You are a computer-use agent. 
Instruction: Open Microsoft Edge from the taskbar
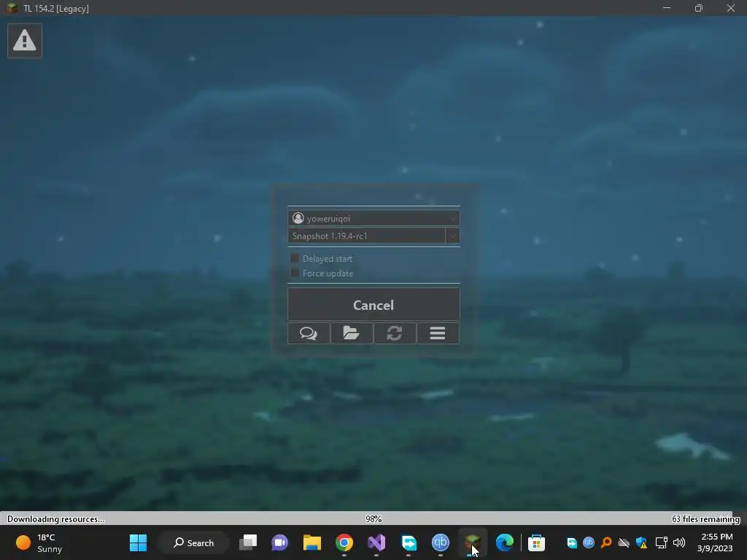tap(505, 542)
